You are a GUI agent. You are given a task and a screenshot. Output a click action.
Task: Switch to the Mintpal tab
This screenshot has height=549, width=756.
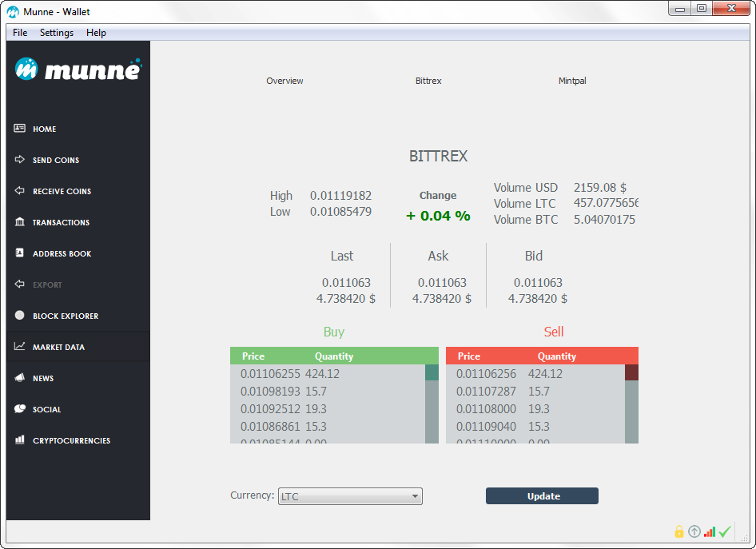coord(572,81)
